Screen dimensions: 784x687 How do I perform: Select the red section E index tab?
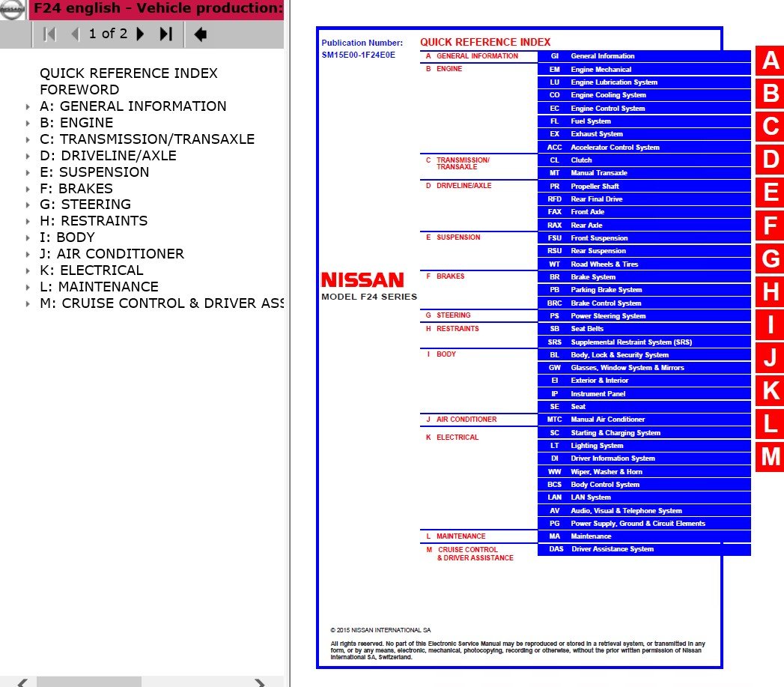tap(770, 193)
